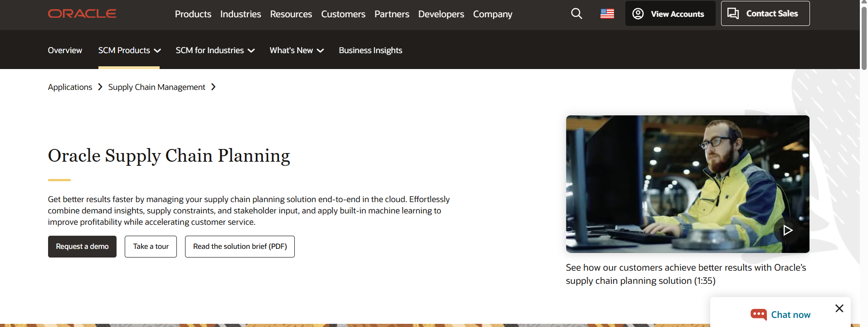Open the Industries menu

tap(240, 14)
